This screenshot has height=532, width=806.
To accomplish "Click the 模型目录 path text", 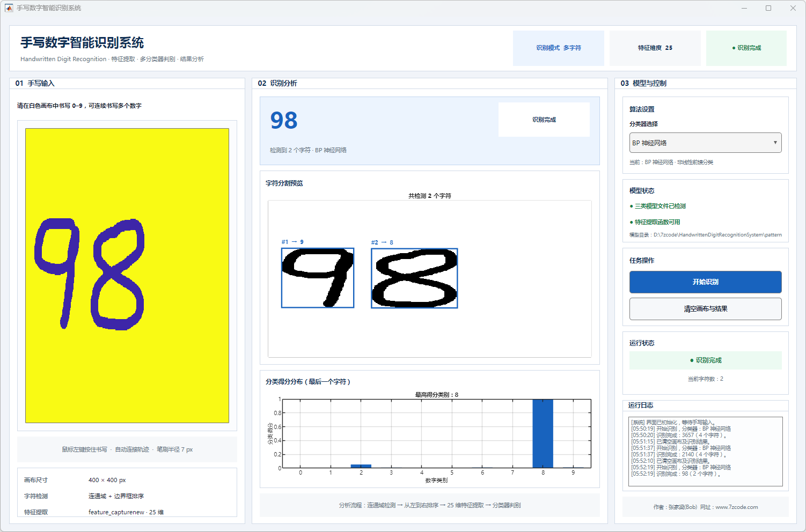I will (706, 235).
